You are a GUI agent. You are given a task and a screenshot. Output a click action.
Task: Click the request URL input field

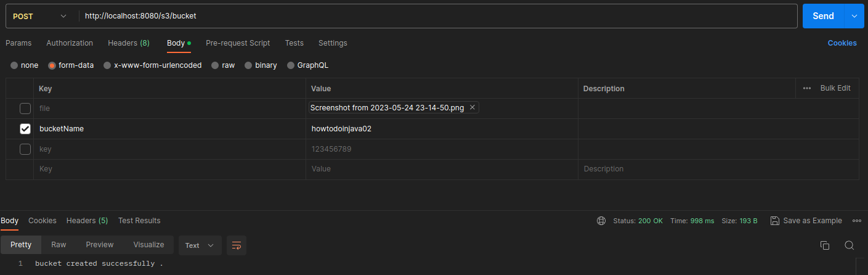click(x=439, y=16)
